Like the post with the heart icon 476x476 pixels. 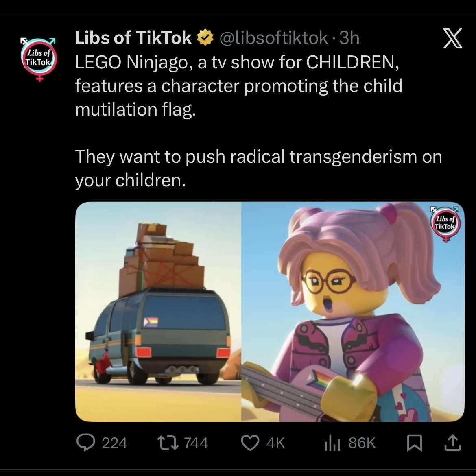point(250,443)
